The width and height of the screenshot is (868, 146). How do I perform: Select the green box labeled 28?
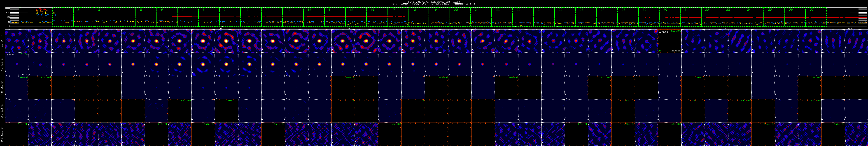pyautogui.click(x=628, y=17)
